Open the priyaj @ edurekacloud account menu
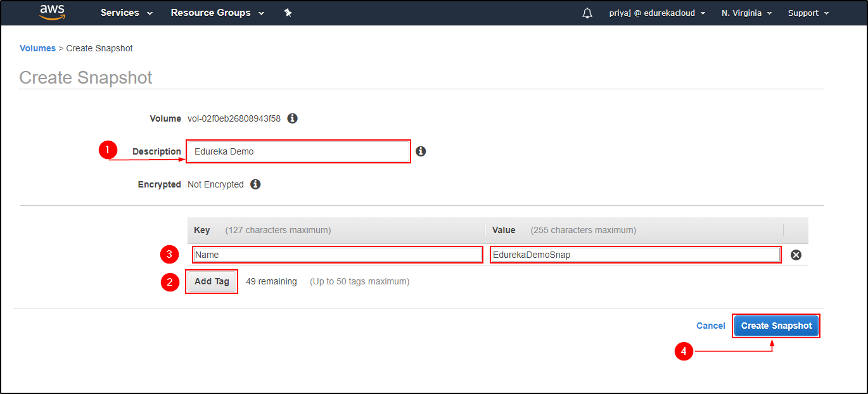The width and height of the screenshot is (868, 394). point(657,13)
